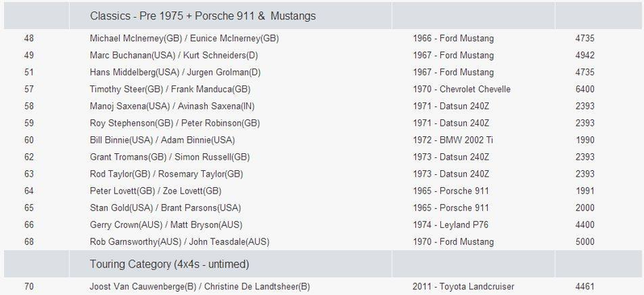Click engine capacity 6400 value
This screenshot has width=644, height=295.
585,89
